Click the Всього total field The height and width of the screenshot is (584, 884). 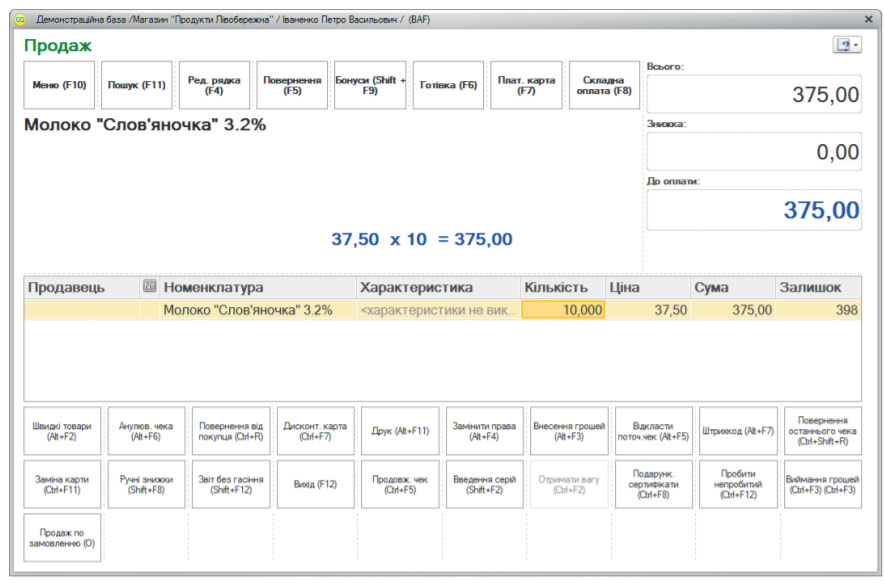(754, 94)
